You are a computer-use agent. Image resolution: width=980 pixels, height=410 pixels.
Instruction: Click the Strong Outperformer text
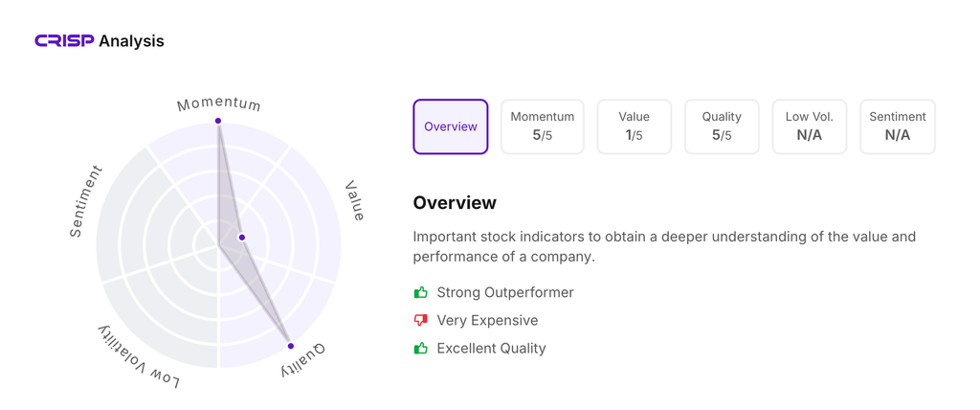pos(505,292)
